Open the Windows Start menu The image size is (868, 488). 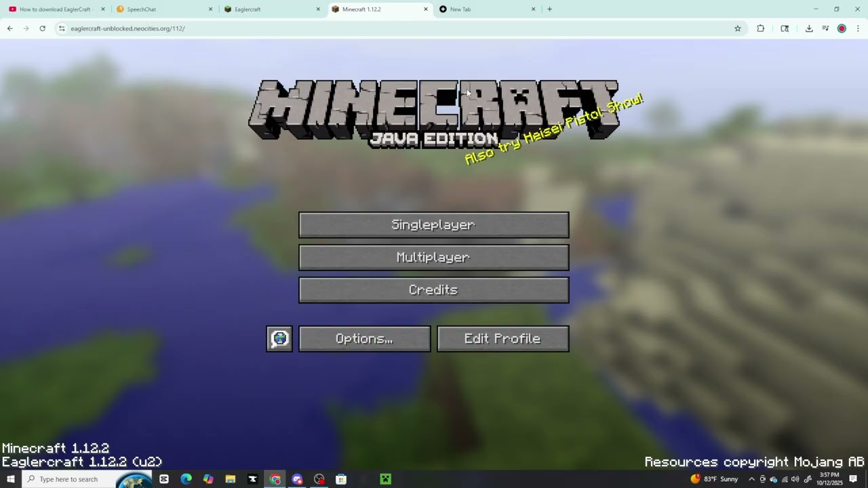11,479
